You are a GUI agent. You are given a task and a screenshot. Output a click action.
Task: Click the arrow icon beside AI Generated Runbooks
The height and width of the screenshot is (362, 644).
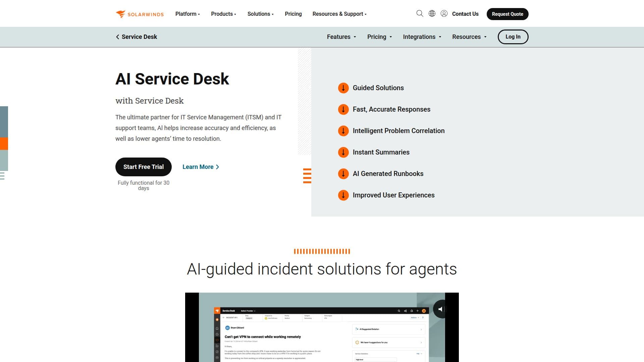[x=343, y=174]
